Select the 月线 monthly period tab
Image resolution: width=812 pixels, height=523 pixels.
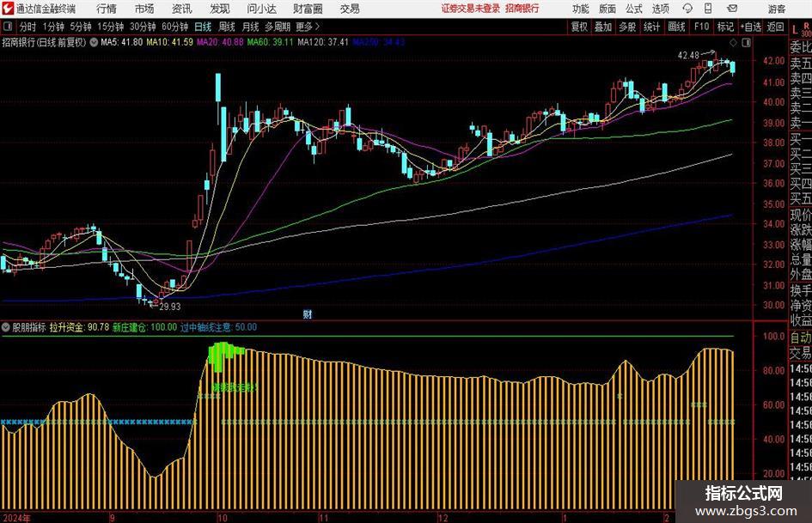coord(250,27)
